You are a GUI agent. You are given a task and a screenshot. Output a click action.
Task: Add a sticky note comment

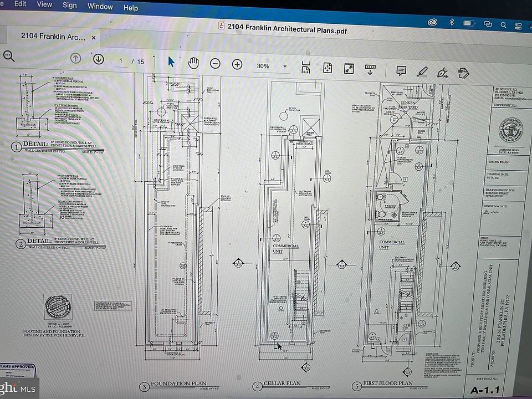pos(401,71)
